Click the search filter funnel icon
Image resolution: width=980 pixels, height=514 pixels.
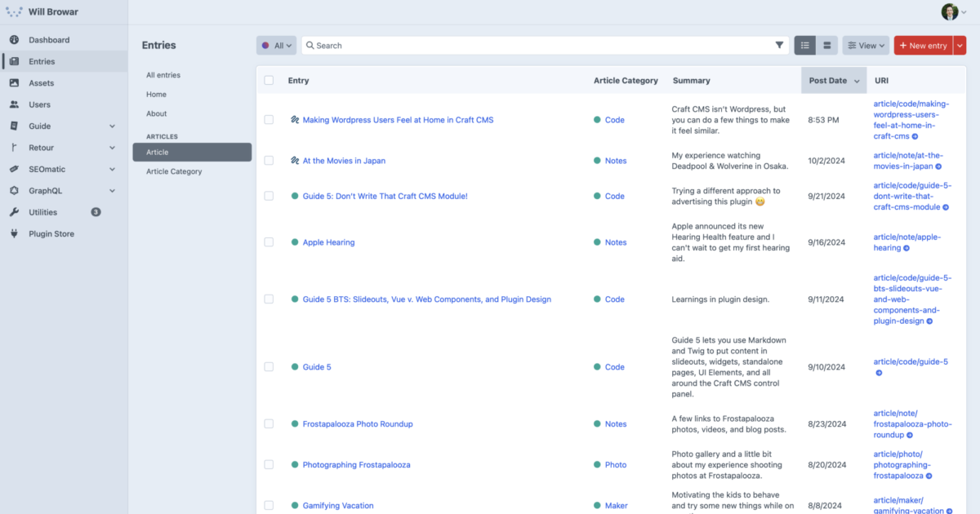pos(779,46)
